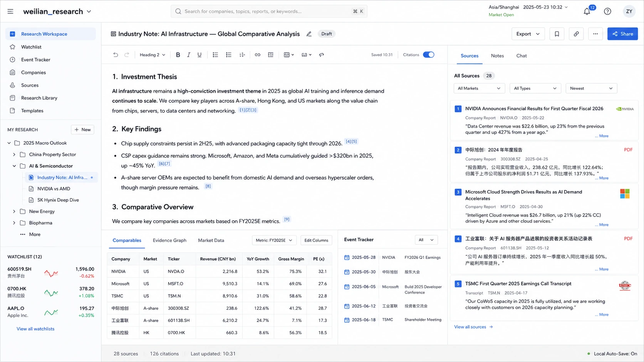
Task: Click the Italic formatting icon
Action: pyautogui.click(x=189, y=55)
